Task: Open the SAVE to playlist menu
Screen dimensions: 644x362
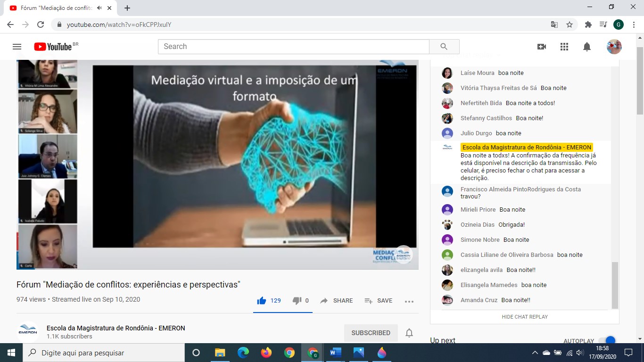Action: [x=378, y=301]
